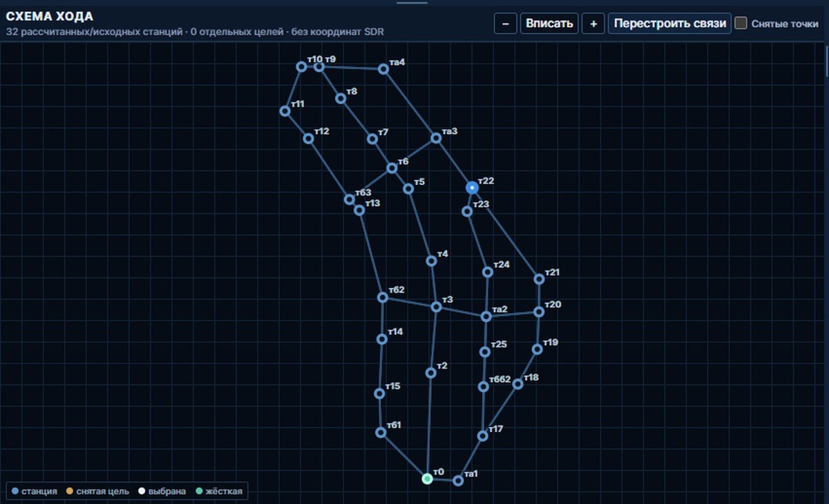Viewport: 829px width, 504px height.
Task: Select station node т63
Action: pyautogui.click(x=350, y=200)
